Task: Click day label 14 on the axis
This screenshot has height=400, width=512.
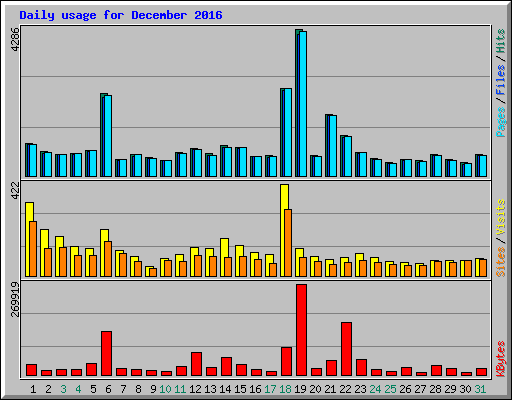Action: [225, 389]
